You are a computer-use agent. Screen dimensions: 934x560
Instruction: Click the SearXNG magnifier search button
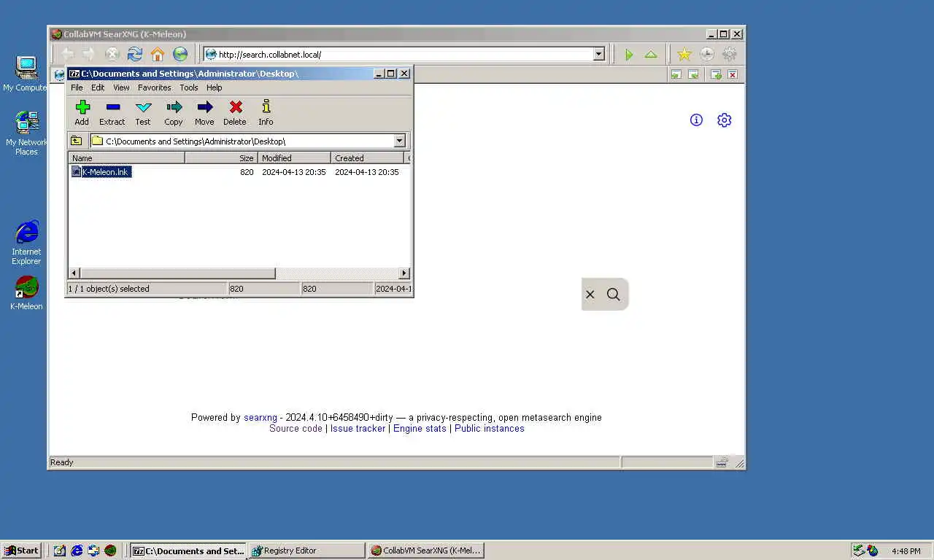pyautogui.click(x=614, y=295)
